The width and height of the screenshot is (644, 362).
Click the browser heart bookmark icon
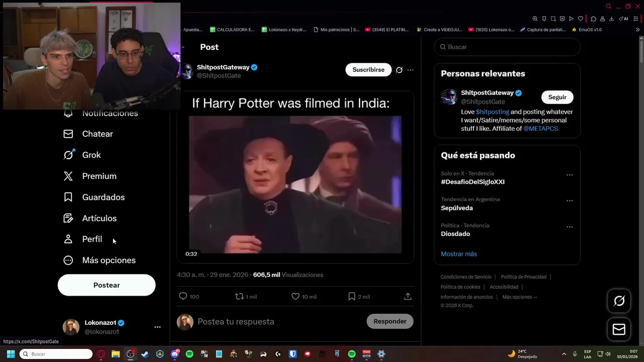580,19
